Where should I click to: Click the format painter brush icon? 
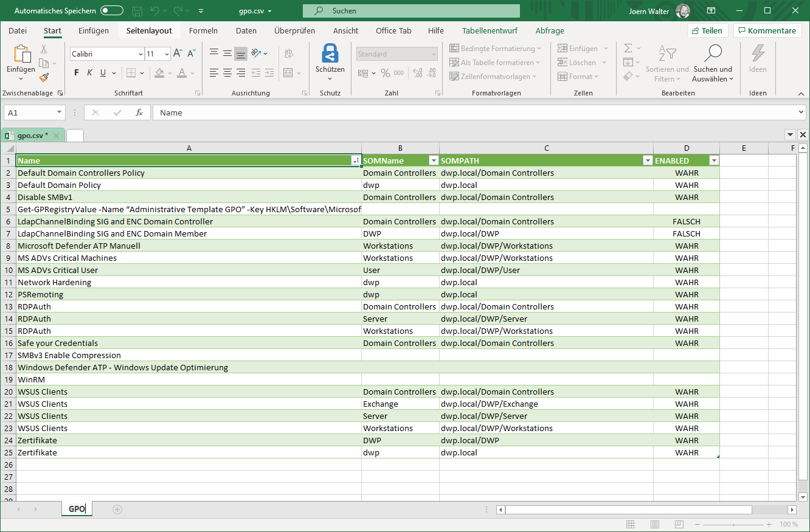point(44,77)
